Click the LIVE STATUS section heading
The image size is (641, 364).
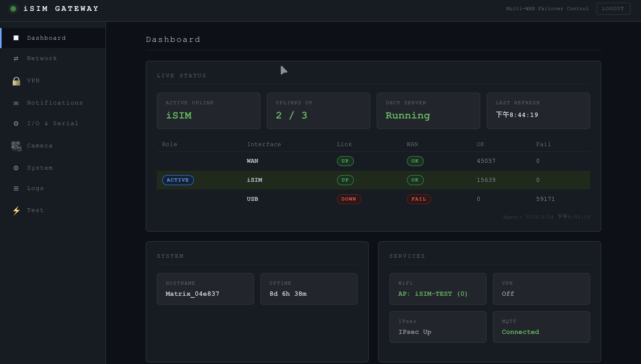tap(181, 76)
